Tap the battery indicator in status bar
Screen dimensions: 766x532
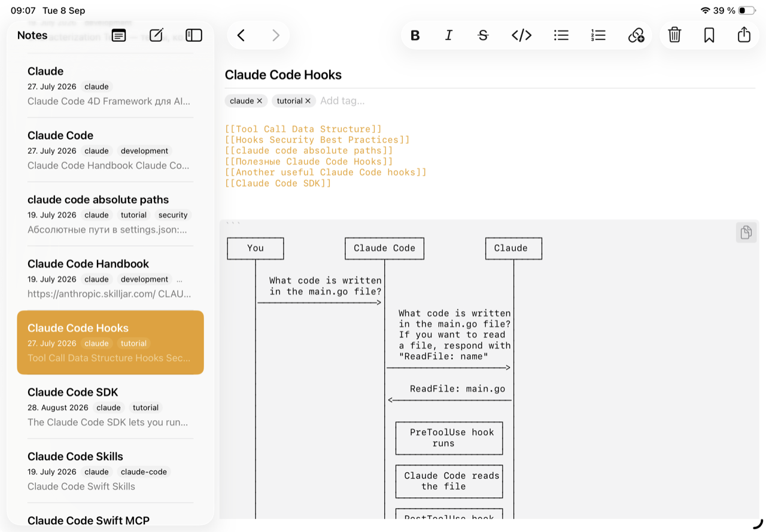(746, 10)
